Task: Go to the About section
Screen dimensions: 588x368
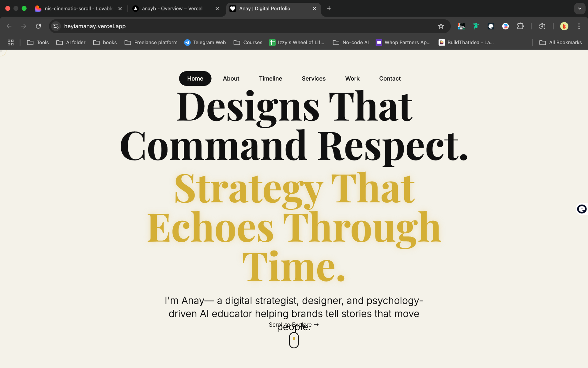Action: 231,79
